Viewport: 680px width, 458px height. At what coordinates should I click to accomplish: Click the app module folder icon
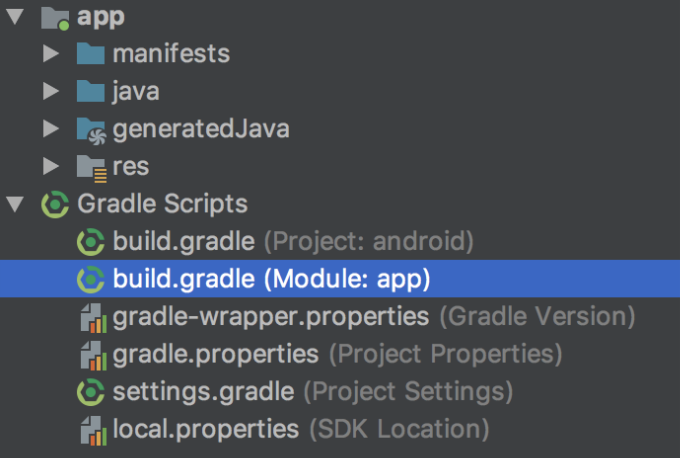56,17
